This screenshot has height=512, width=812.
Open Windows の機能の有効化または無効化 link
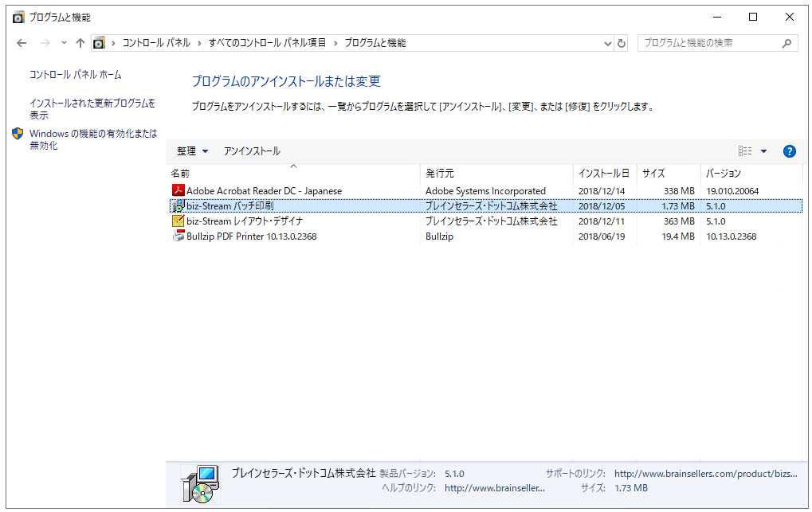[93, 139]
